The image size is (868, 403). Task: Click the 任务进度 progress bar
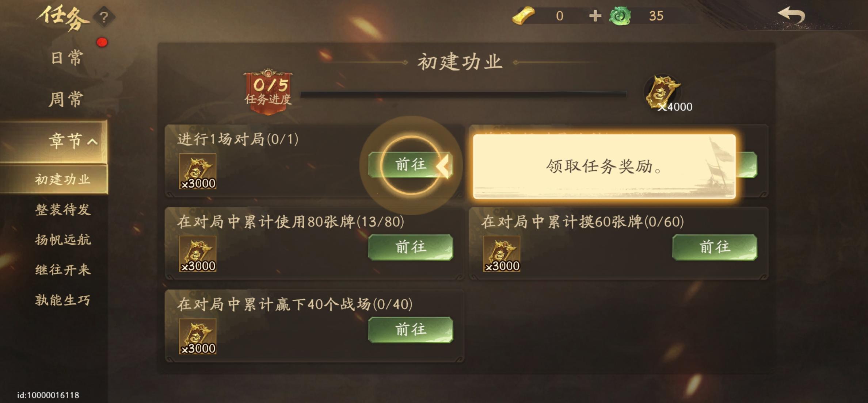click(x=463, y=95)
